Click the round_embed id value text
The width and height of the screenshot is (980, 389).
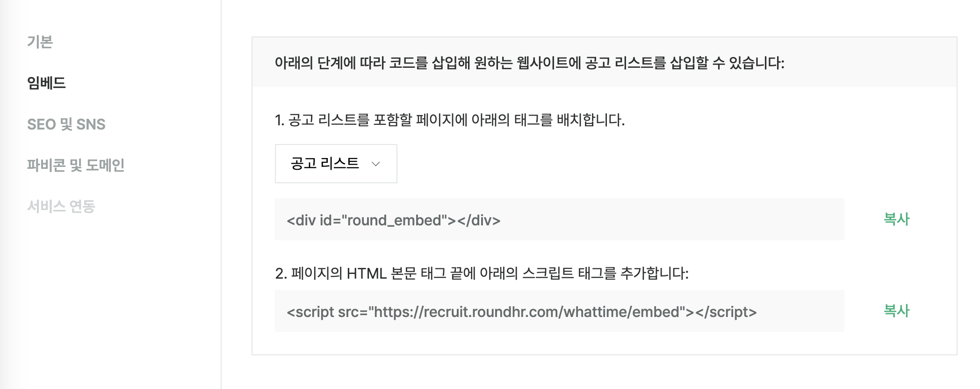point(395,220)
